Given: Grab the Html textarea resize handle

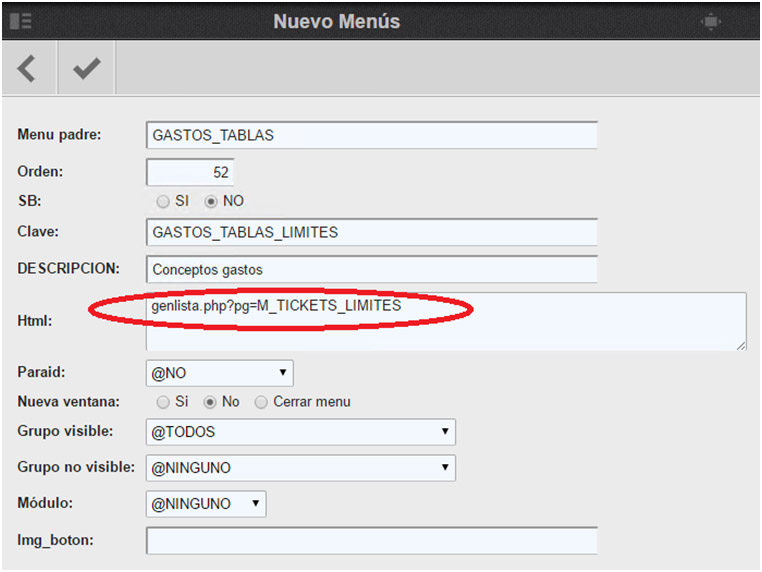Looking at the screenshot, I should [x=741, y=345].
